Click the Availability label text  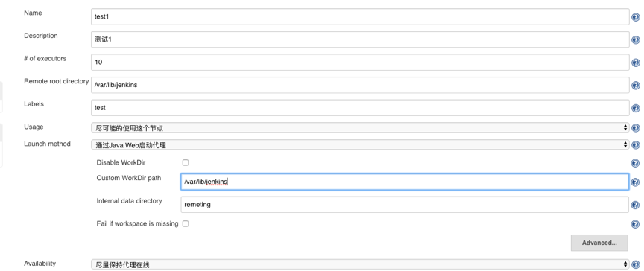40,264
